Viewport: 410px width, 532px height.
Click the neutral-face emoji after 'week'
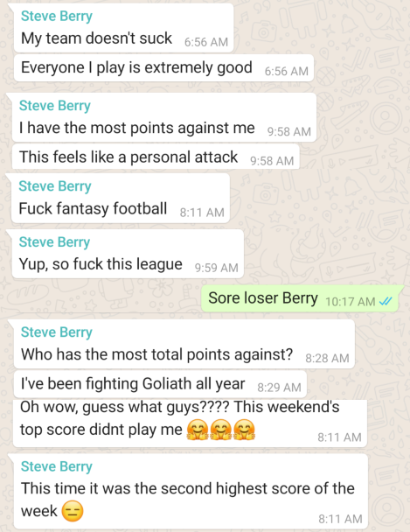click(73, 511)
